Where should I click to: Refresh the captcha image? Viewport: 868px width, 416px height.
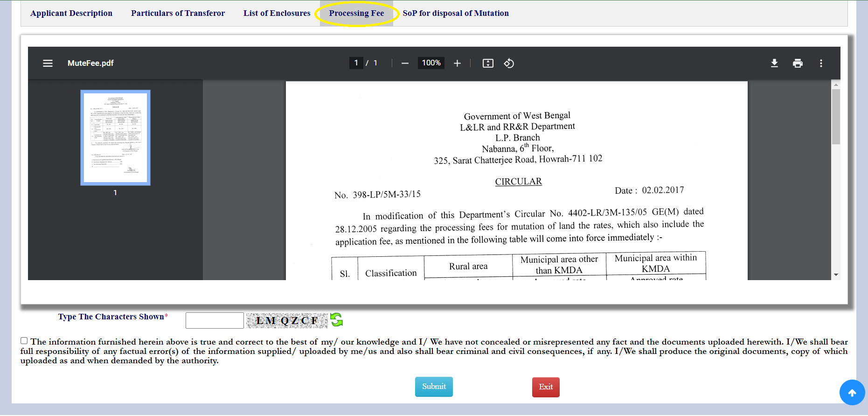pos(336,320)
